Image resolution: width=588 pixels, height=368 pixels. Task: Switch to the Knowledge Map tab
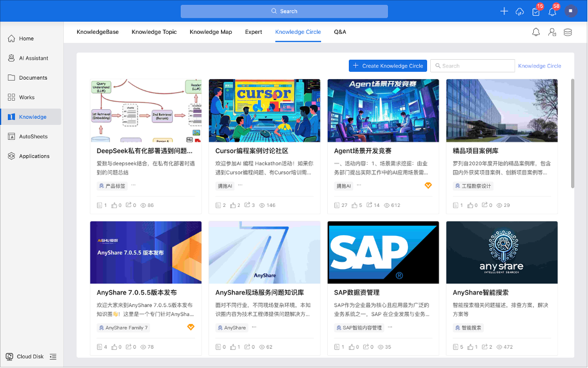pyautogui.click(x=211, y=32)
